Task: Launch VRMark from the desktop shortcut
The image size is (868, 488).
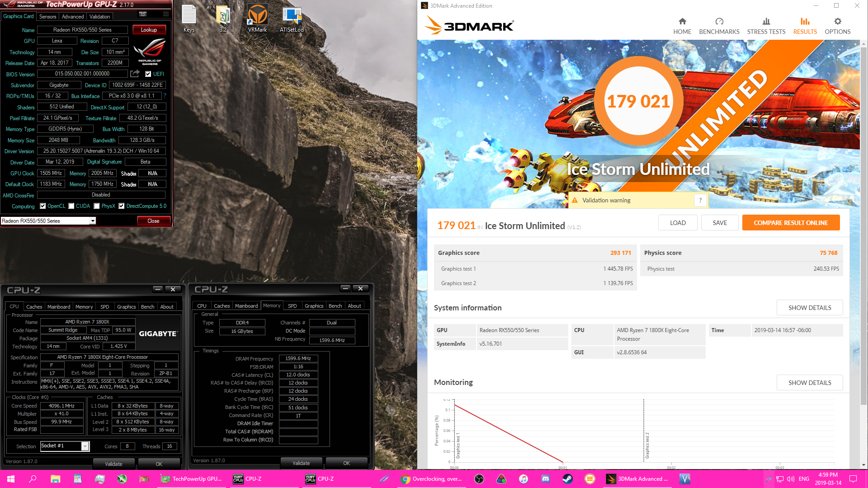Action: tap(257, 19)
